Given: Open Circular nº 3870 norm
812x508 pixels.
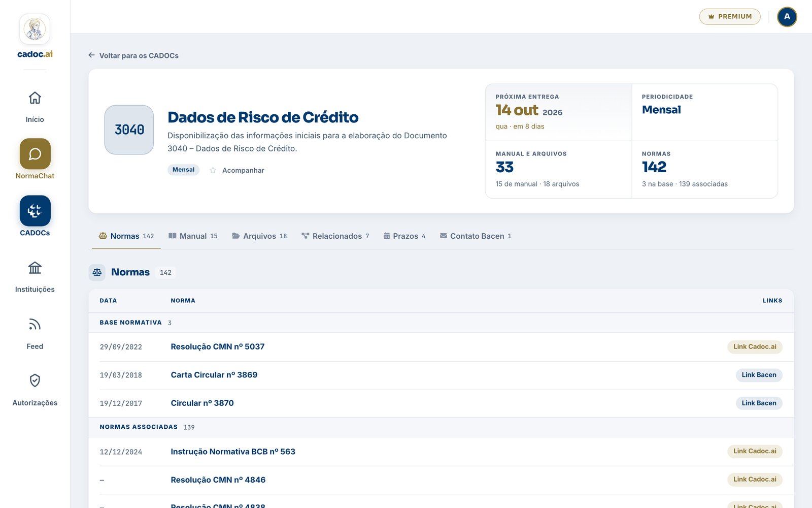Looking at the screenshot, I should click(x=202, y=403).
